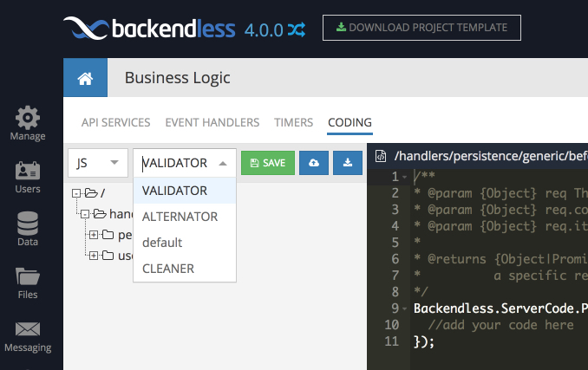This screenshot has height=370, width=588.
Task: Click the @returns comment line
Action: pos(500,259)
